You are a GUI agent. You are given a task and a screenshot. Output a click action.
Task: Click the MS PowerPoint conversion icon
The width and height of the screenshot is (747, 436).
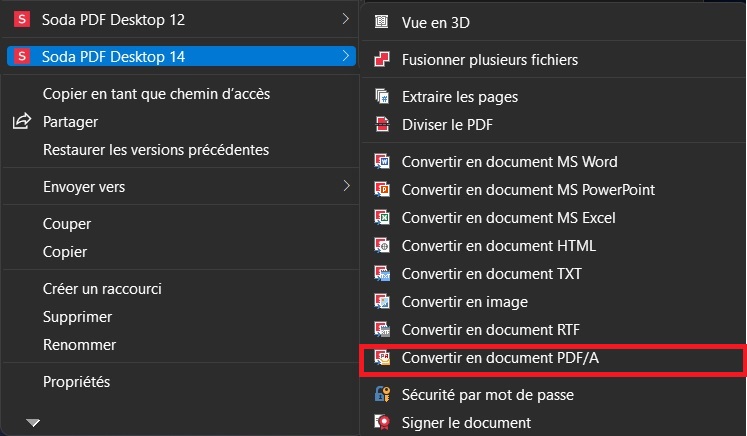click(x=382, y=190)
